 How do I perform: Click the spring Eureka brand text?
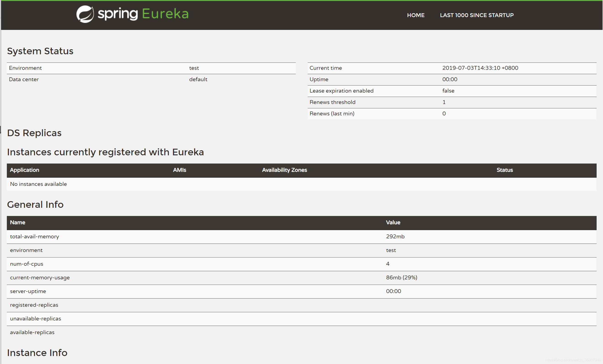(143, 14)
